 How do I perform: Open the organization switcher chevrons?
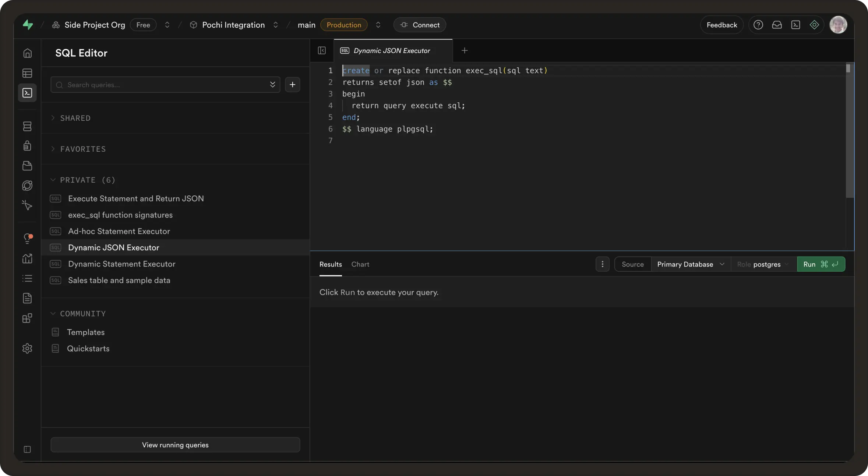[x=167, y=25]
